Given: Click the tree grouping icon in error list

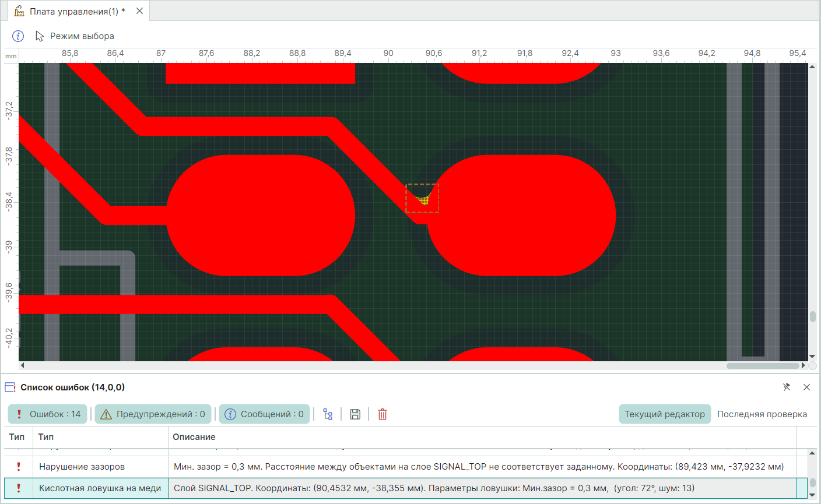Looking at the screenshot, I should coord(328,414).
